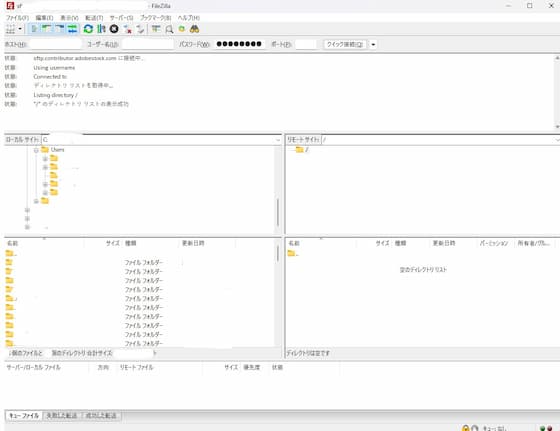The width and height of the screenshot is (560, 431).
Task: Open the local site path dropdown
Action: coord(278,140)
